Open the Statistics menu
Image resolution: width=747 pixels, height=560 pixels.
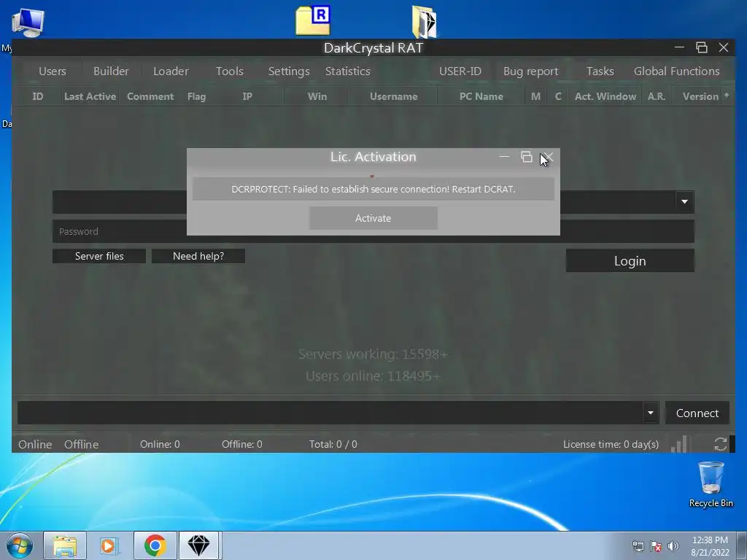coord(348,71)
